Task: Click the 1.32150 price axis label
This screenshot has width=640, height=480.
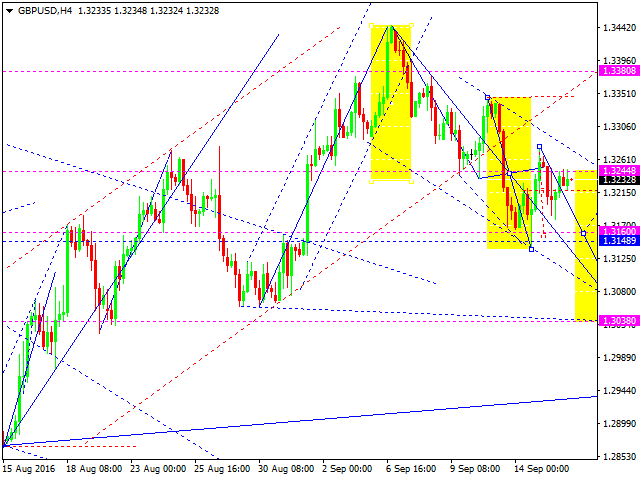Action: point(619,192)
